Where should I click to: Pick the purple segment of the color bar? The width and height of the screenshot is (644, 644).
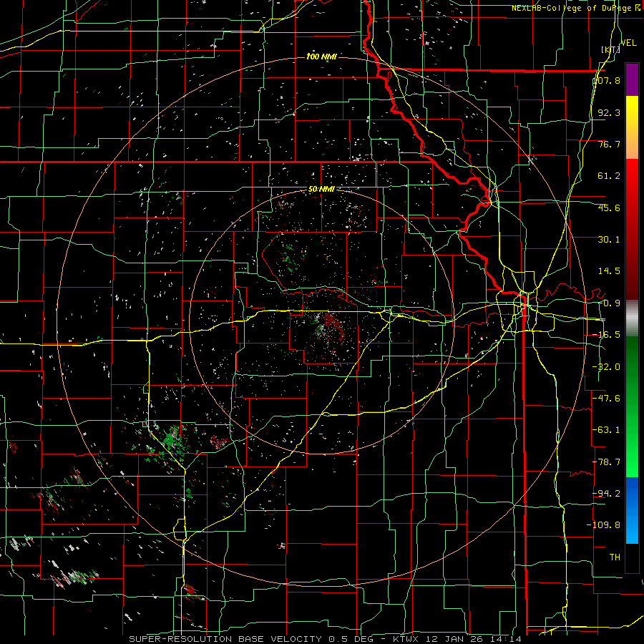coord(632,79)
